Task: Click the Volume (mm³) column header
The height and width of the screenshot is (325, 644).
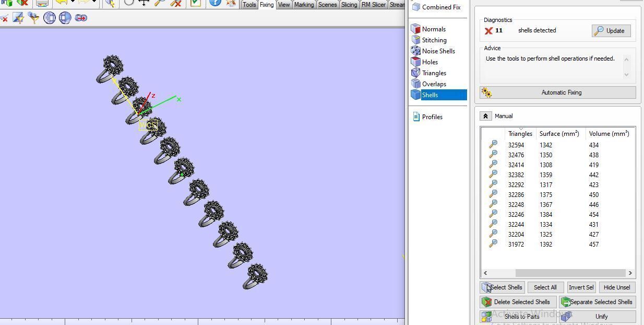Action: 609,134
